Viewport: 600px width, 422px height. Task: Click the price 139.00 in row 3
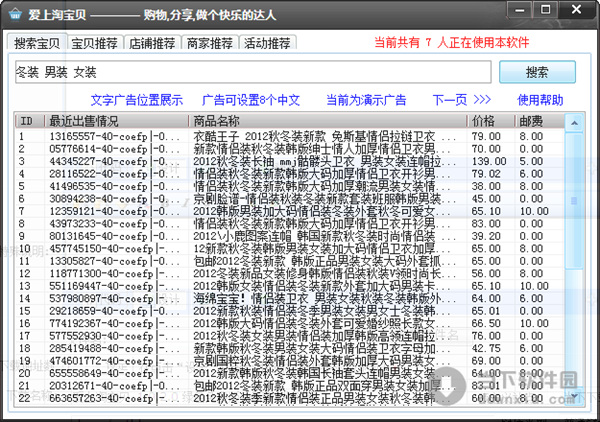point(489,161)
